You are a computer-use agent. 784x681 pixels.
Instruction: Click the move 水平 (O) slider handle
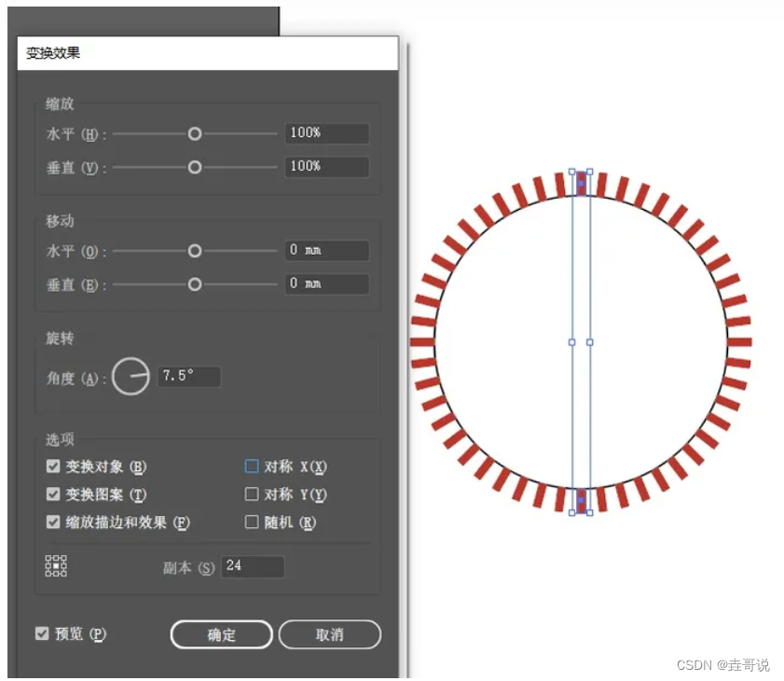click(195, 251)
